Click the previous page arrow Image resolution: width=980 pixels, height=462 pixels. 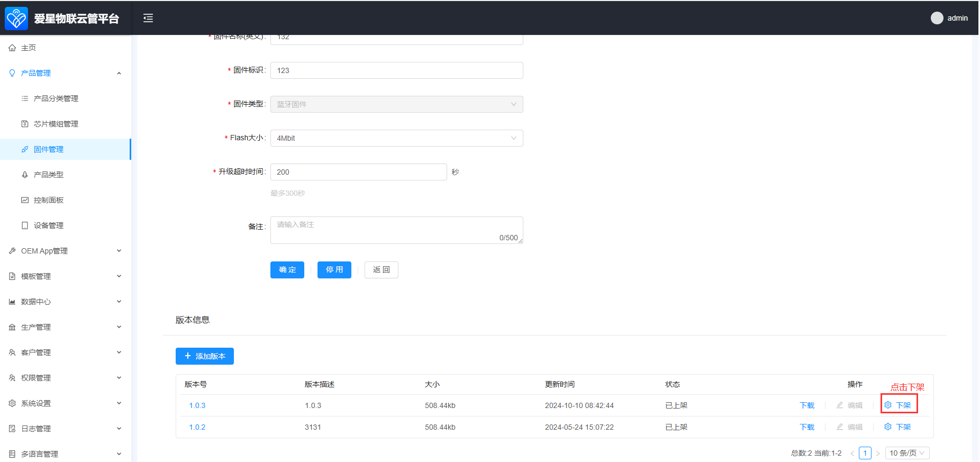(852, 454)
